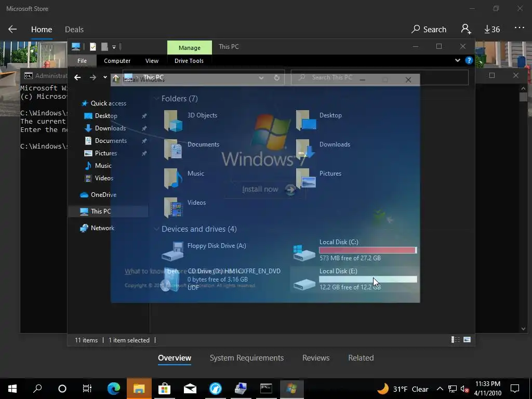532x399 pixels.
Task: Open the Computer ribbon tab
Action: tap(117, 61)
